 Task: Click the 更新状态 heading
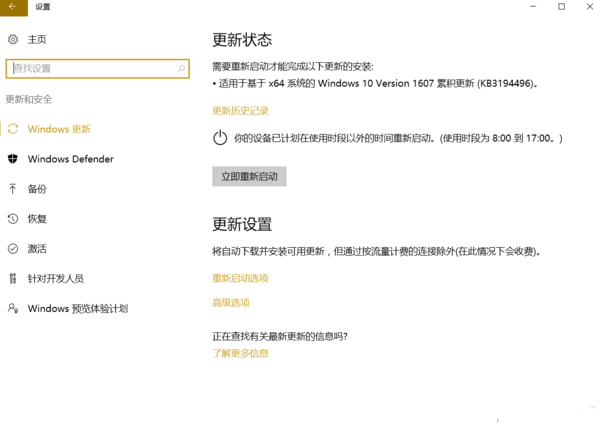coord(242,40)
